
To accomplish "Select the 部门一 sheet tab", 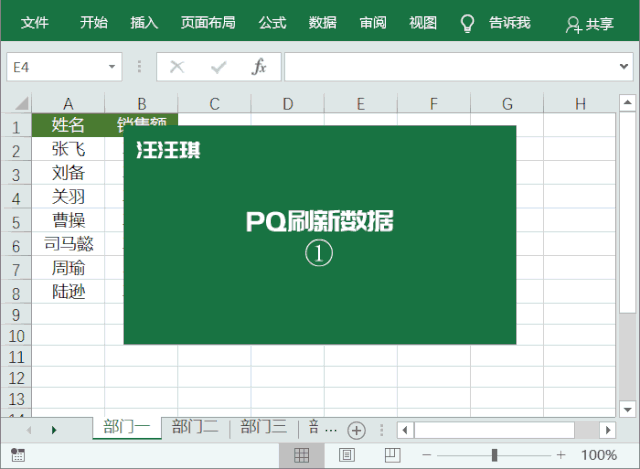I will [x=127, y=427].
